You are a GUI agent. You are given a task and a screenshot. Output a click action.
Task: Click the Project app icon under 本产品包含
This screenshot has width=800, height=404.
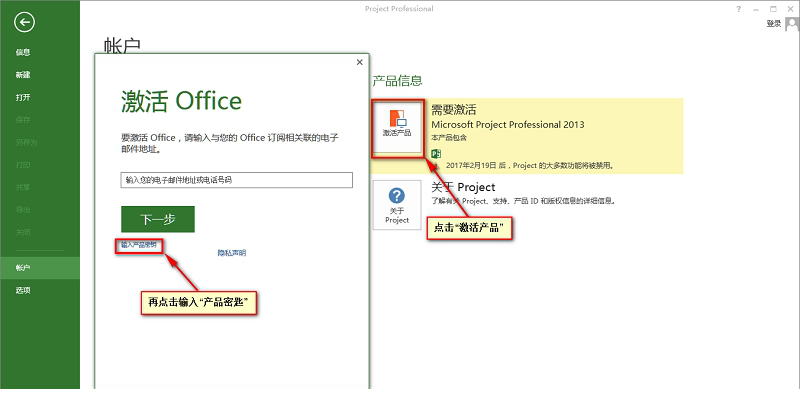point(436,153)
